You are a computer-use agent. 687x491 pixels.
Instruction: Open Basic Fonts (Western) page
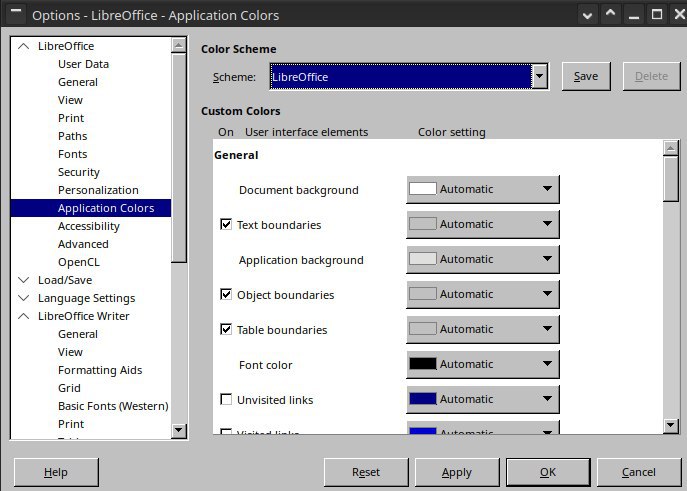point(113,406)
